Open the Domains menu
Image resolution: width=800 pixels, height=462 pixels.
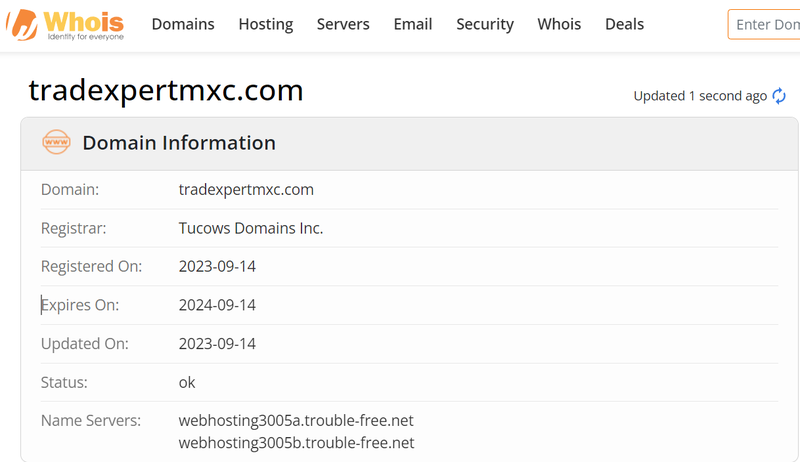pos(183,24)
